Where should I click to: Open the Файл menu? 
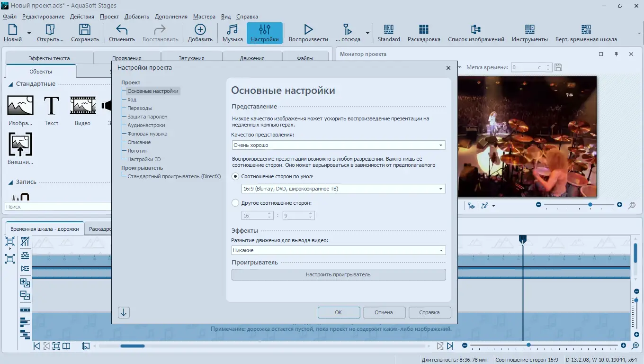point(9,17)
